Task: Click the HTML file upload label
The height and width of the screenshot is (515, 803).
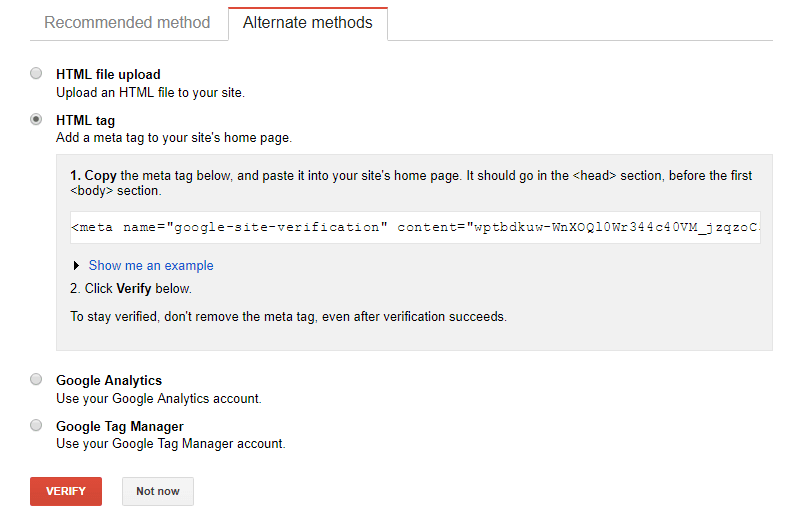Action: click(x=108, y=74)
